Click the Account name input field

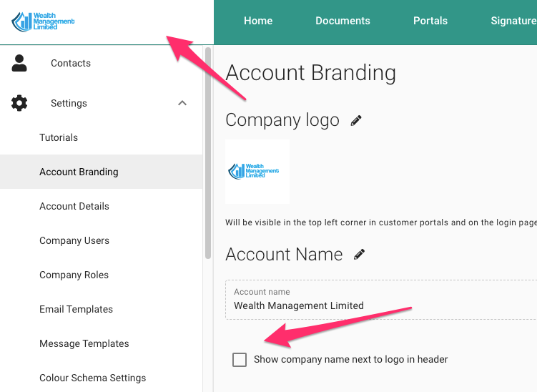tap(381, 300)
